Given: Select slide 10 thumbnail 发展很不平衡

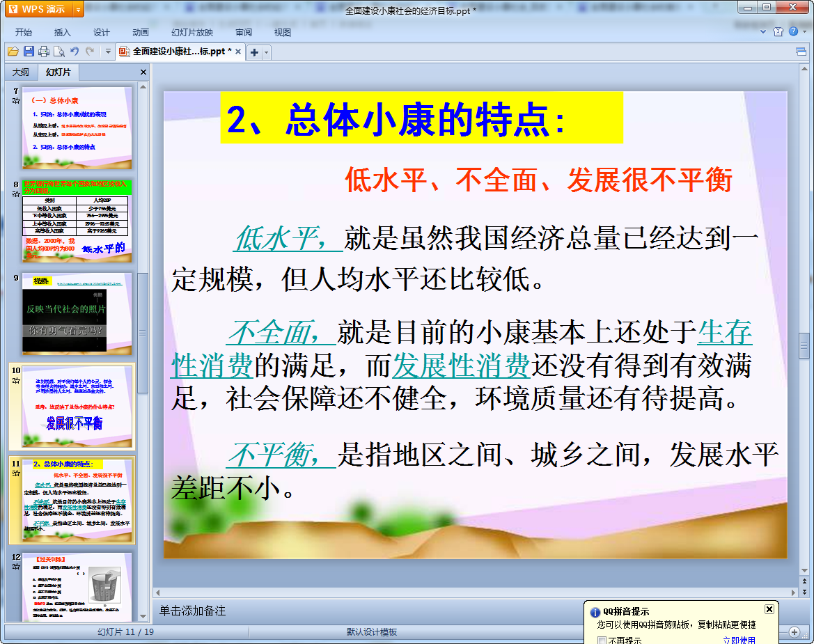Looking at the screenshot, I should pos(77,407).
